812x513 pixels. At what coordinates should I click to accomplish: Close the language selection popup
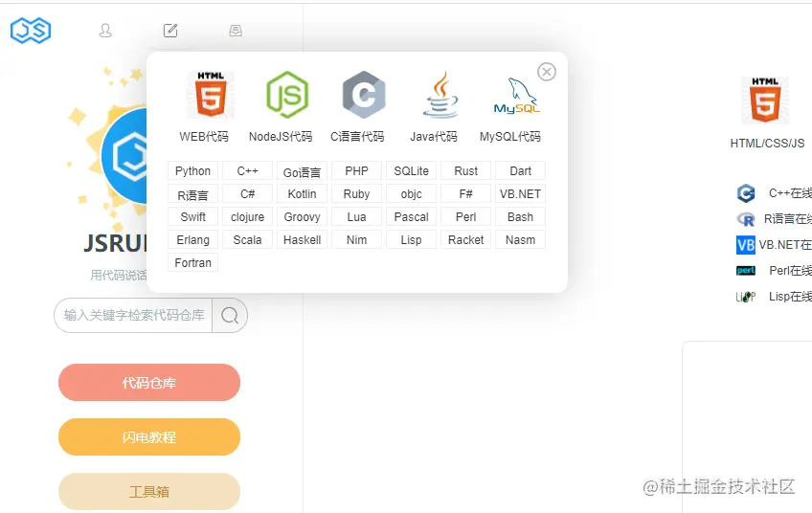[x=547, y=72]
